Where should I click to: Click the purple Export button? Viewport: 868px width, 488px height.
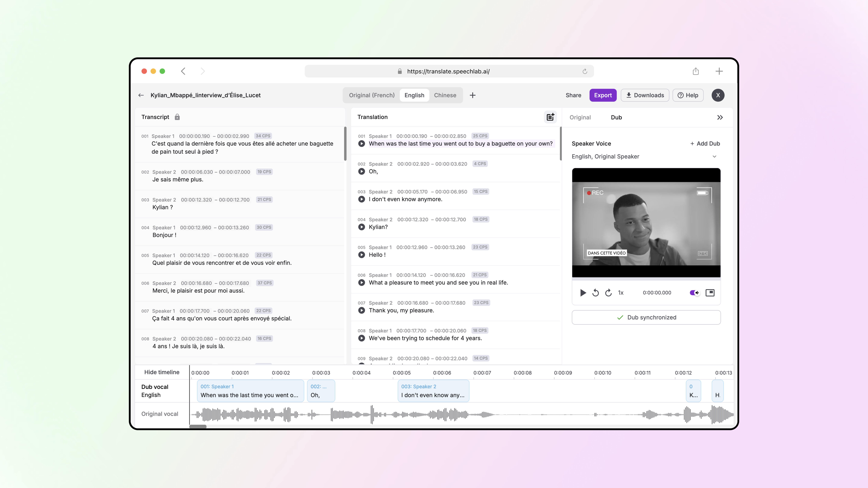[602, 95]
